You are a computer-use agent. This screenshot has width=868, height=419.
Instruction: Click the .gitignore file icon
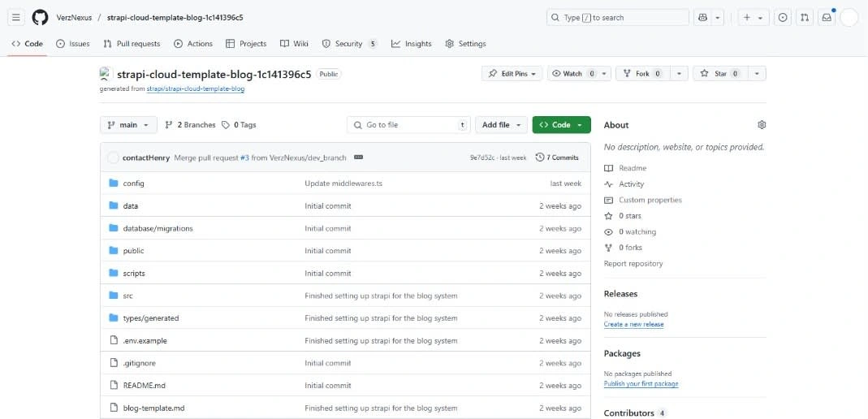pyautogui.click(x=114, y=363)
